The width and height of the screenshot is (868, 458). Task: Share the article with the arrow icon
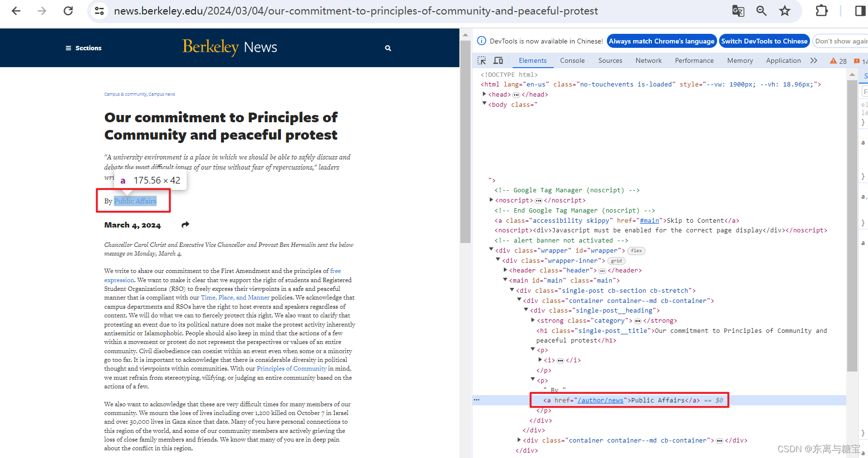(x=185, y=225)
